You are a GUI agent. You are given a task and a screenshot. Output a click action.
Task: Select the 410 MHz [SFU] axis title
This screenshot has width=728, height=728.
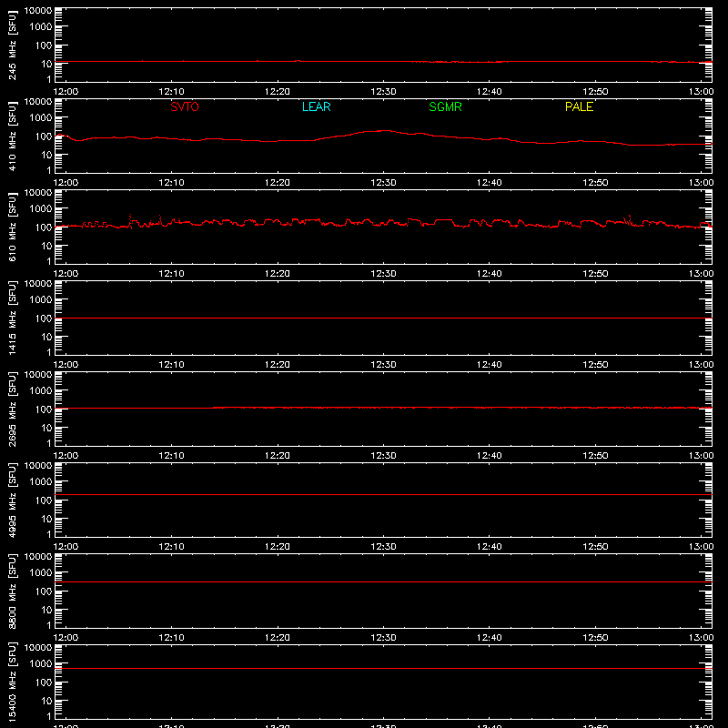click(x=12, y=136)
